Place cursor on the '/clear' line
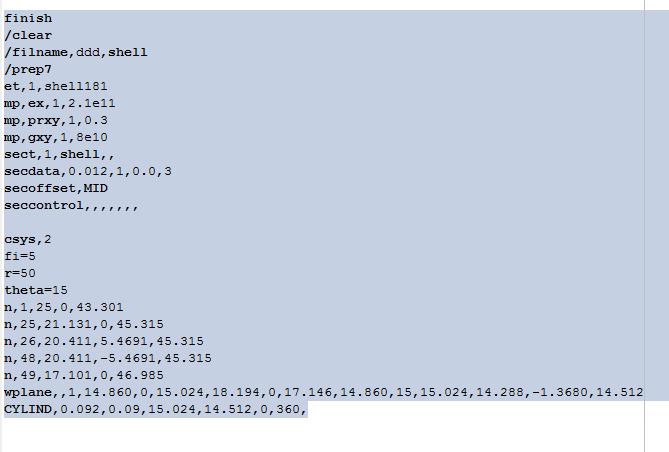 tap(28, 35)
